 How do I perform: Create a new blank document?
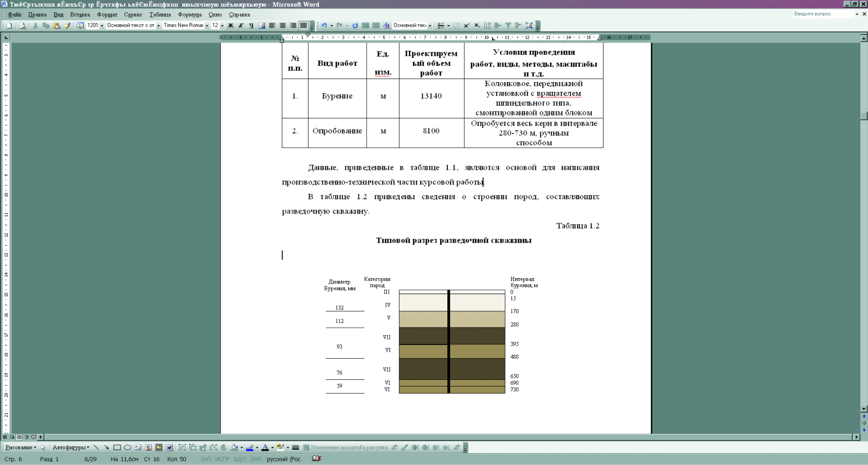point(9,25)
